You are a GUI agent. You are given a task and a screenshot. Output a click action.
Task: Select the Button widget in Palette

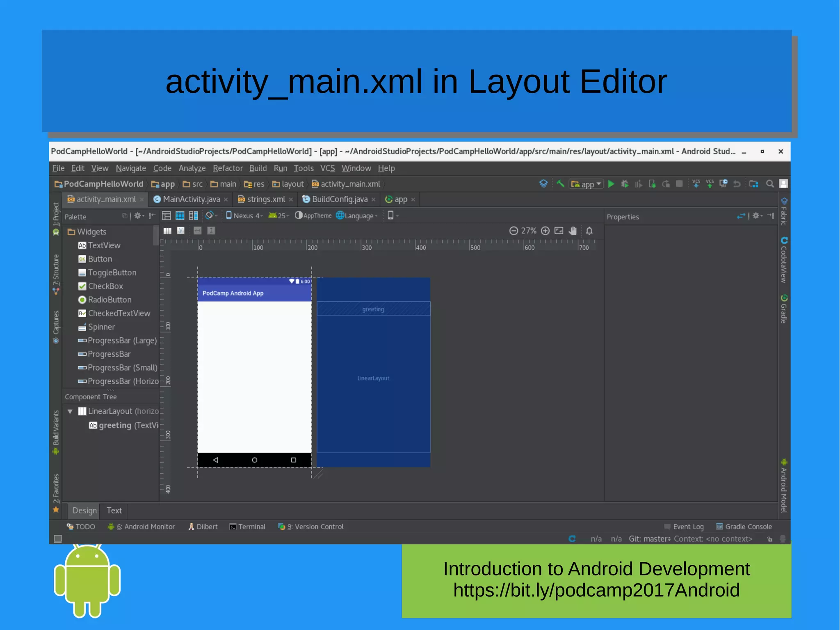click(95, 259)
